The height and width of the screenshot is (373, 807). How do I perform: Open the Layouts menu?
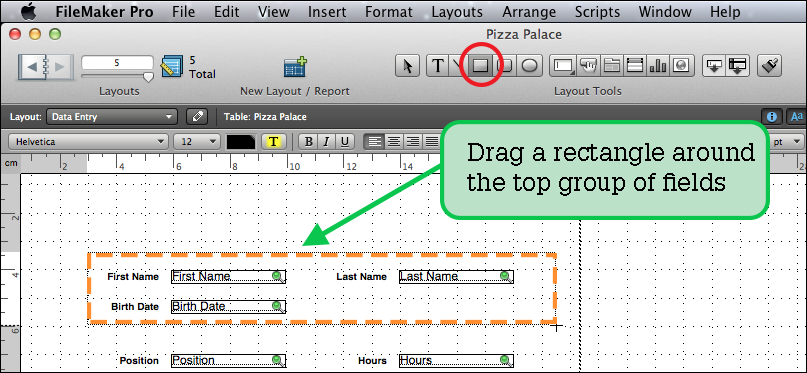(457, 12)
